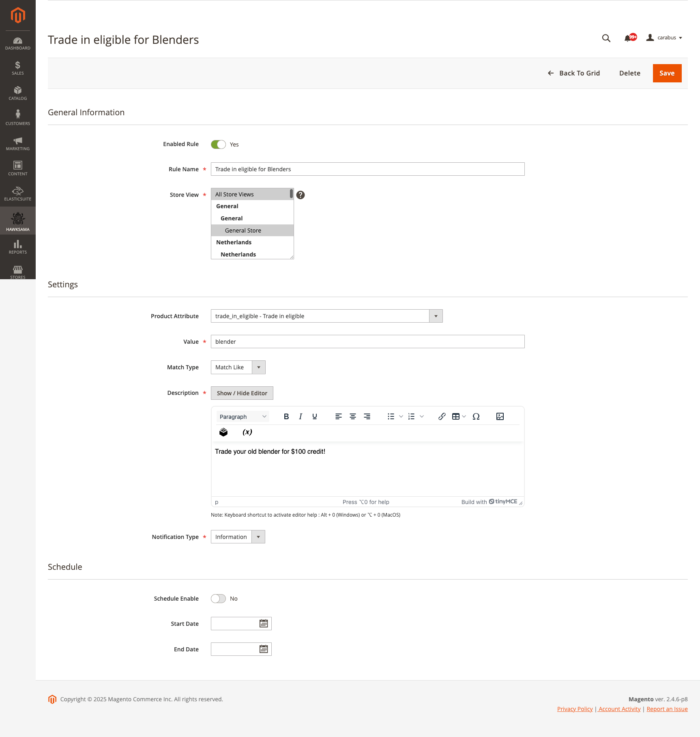
Task: Click into the Value text field
Action: point(367,342)
